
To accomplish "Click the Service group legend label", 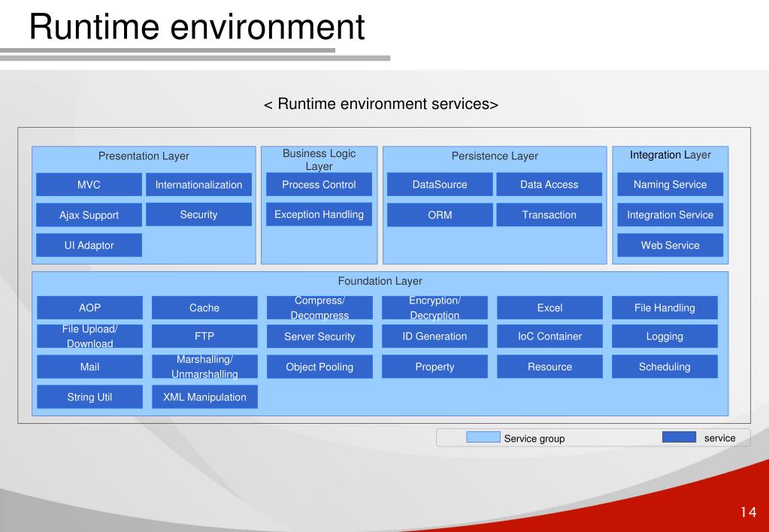I will coord(534,438).
